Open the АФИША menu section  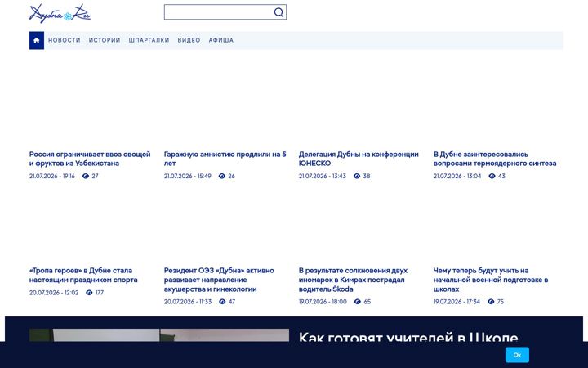(221, 40)
